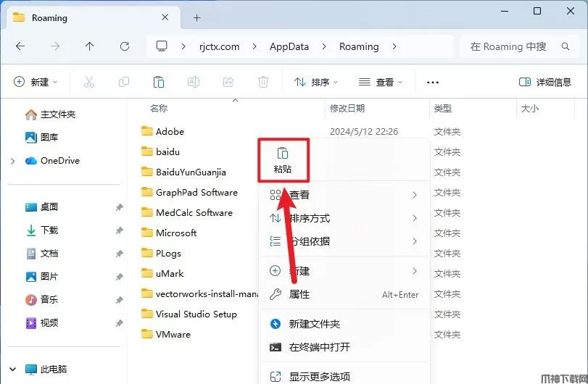Open the 查看 View dropdown in toolbar
This screenshot has width=588, height=384.
point(381,82)
